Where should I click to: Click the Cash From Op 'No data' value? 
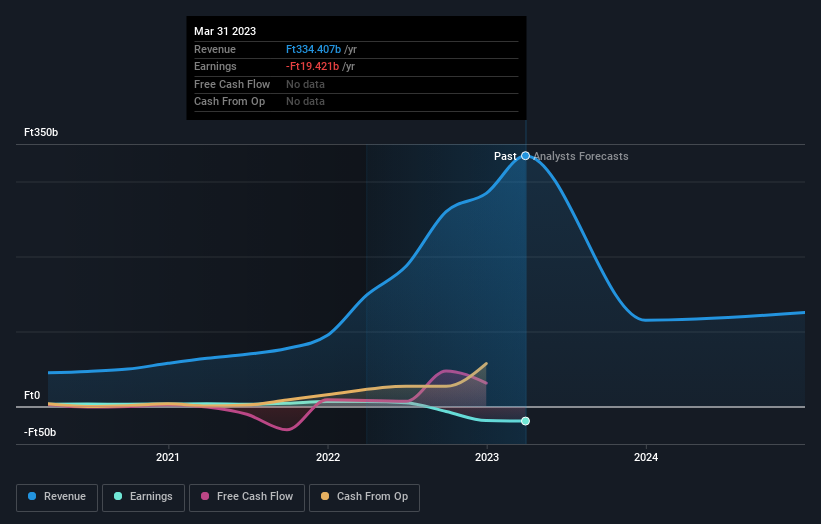coord(305,102)
